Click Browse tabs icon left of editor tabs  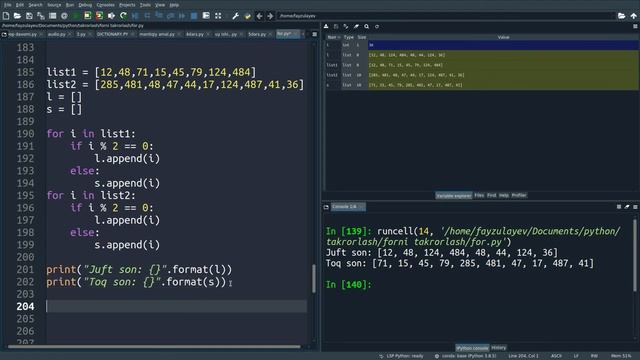coord(4,35)
